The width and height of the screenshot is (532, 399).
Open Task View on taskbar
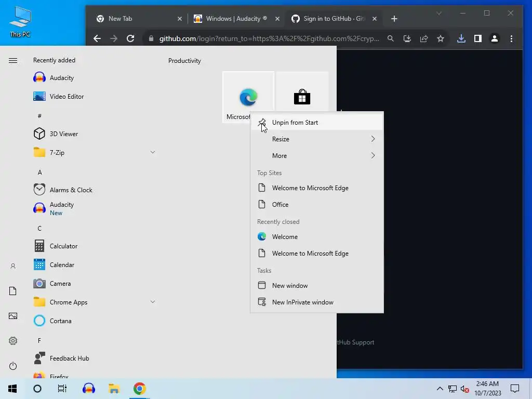62,389
